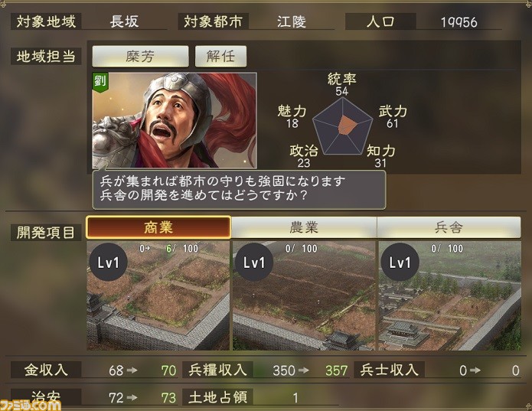Open the 兵舎 tab
Viewport: 532px width, 411px height.
pos(449,227)
